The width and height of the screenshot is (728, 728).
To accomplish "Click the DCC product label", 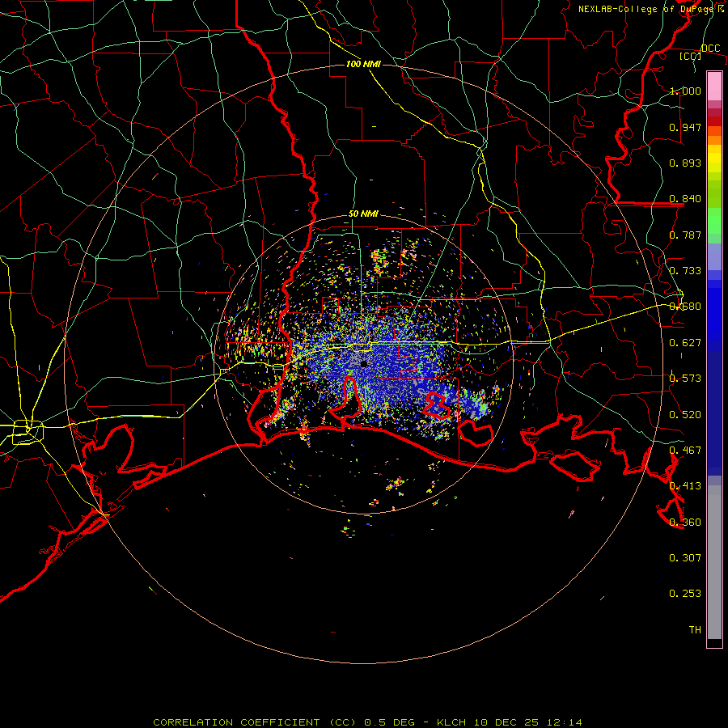I will click(x=710, y=49).
